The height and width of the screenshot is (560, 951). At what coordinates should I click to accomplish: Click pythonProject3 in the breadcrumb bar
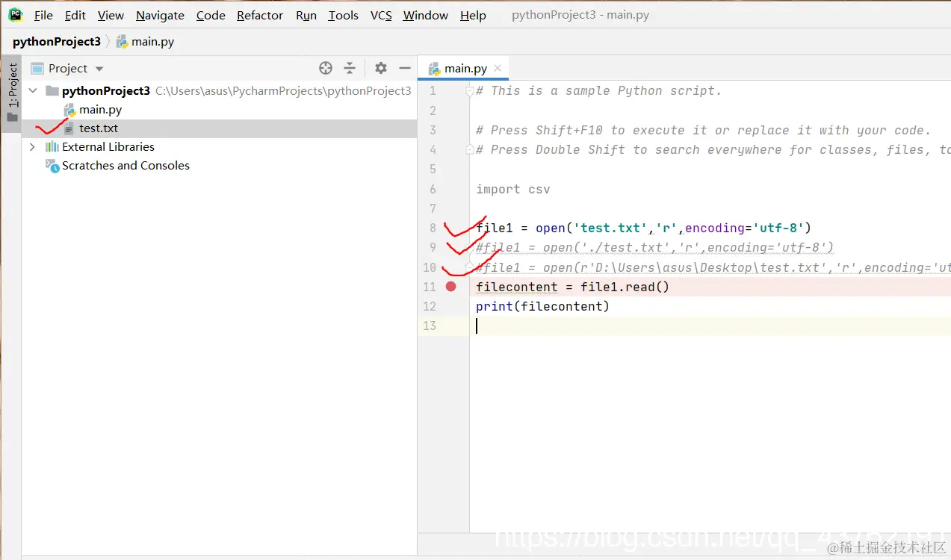tap(57, 41)
